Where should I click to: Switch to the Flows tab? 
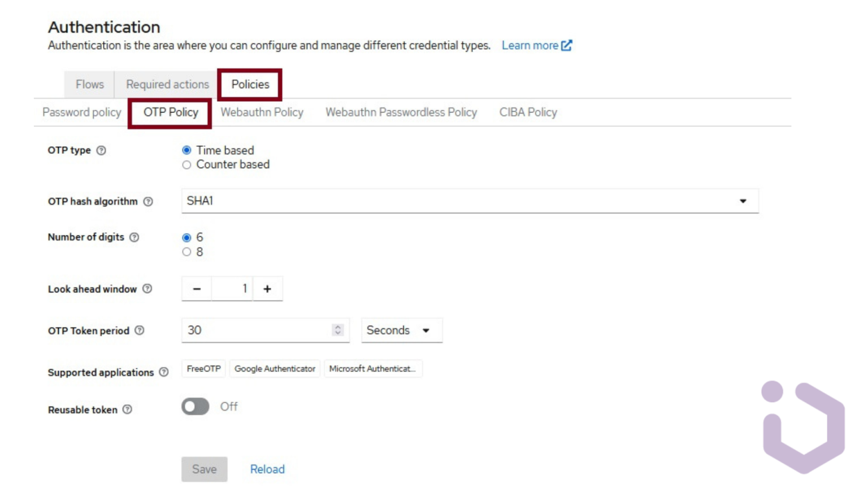[89, 84]
